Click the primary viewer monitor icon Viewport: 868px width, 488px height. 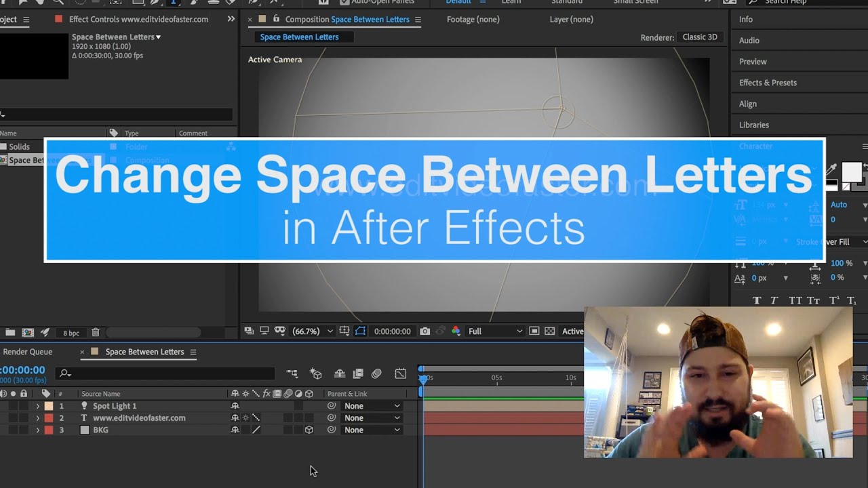coord(264,331)
